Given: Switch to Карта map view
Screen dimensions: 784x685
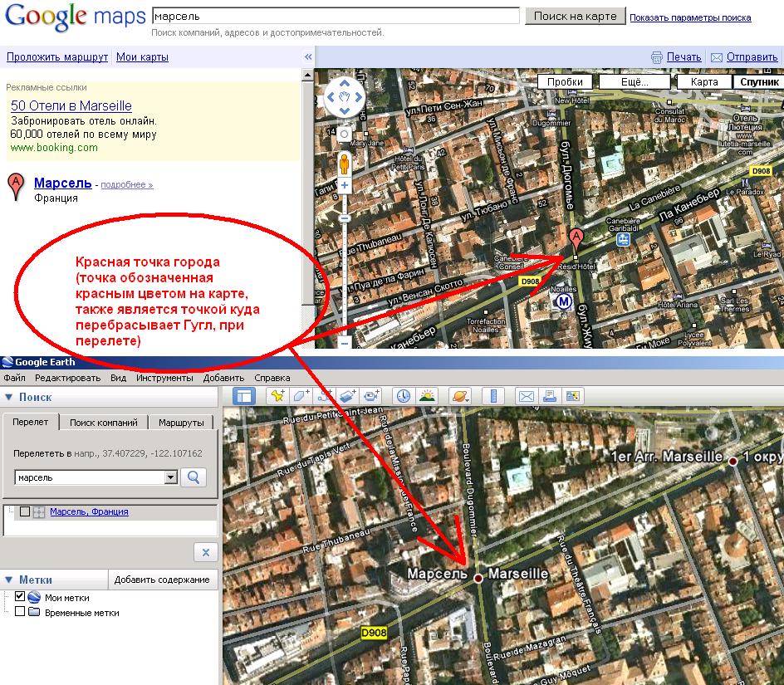Looking at the screenshot, I should point(704,82).
